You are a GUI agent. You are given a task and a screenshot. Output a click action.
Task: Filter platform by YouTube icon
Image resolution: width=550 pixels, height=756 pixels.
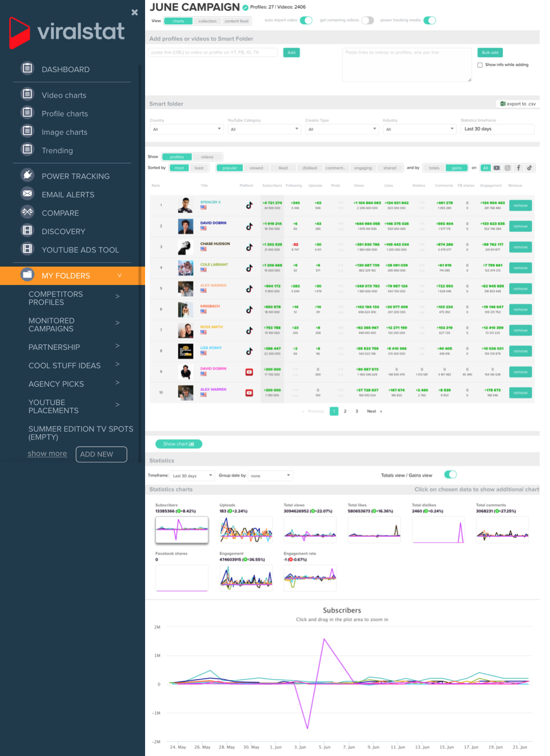(x=496, y=168)
